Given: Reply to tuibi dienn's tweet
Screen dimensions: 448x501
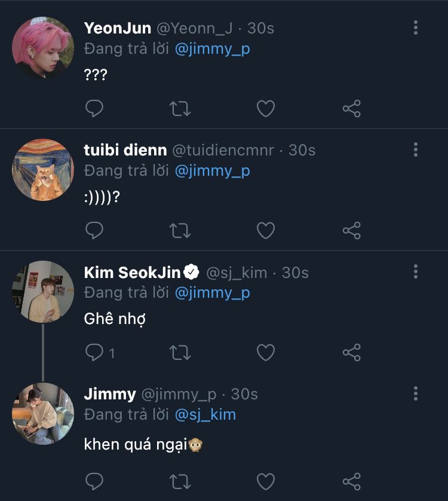Looking at the screenshot, I should [x=94, y=230].
